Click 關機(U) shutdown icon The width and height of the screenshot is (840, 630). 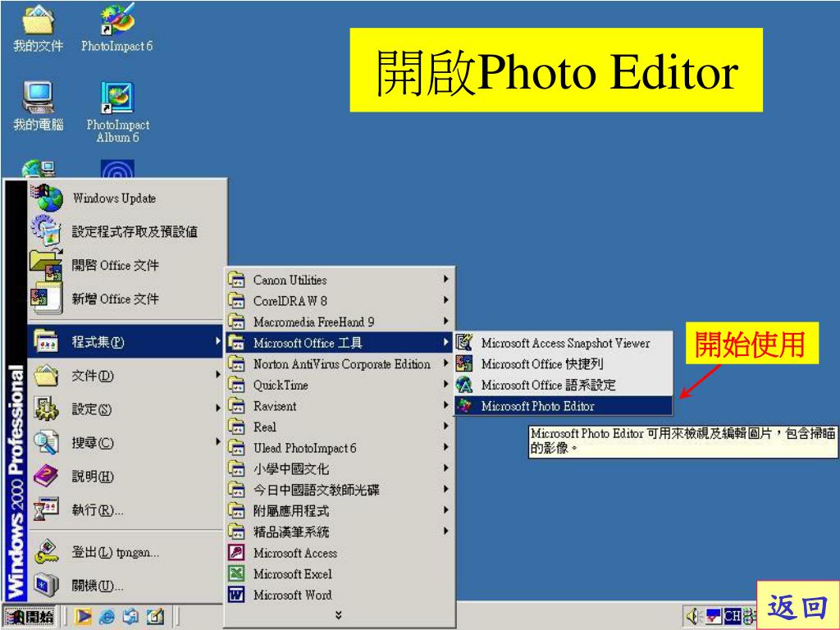[x=46, y=585]
